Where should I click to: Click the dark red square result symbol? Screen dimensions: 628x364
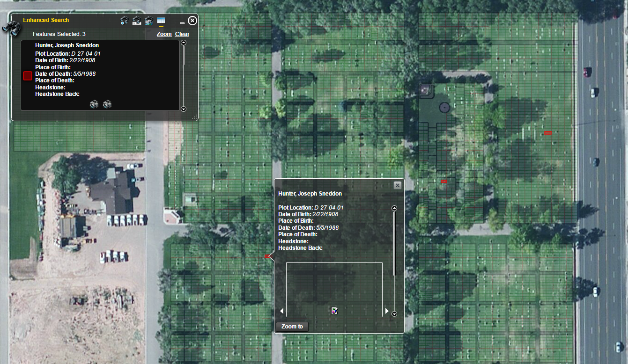28,76
